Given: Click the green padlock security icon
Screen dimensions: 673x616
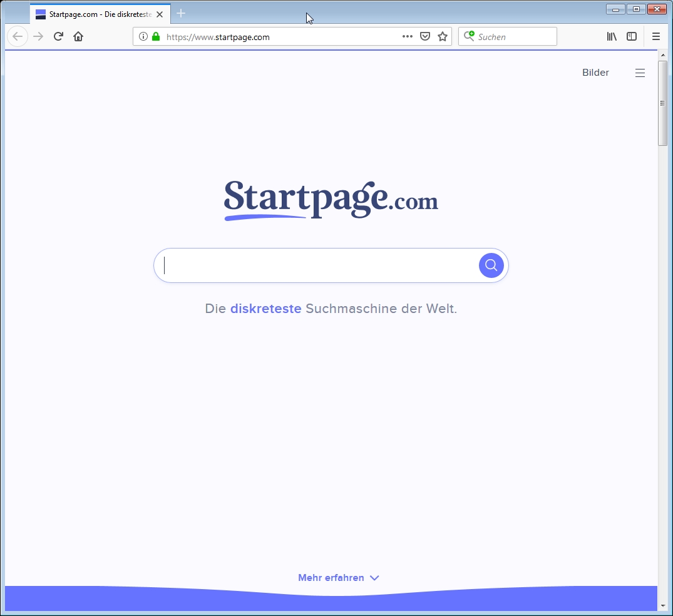Looking at the screenshot, I should click(156, 37).
